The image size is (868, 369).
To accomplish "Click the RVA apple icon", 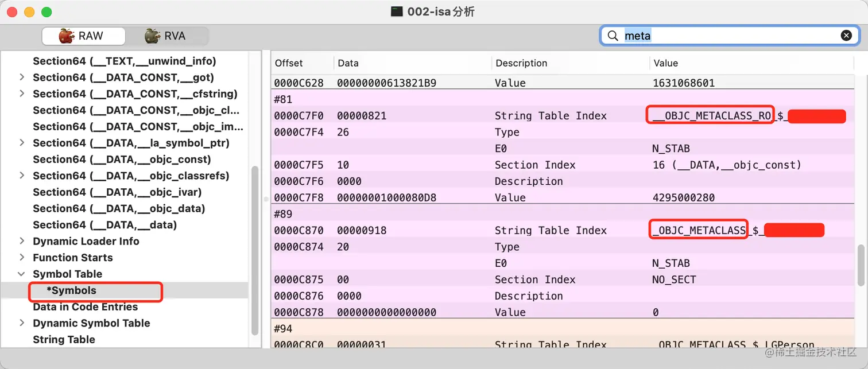I will coord(152,36).
